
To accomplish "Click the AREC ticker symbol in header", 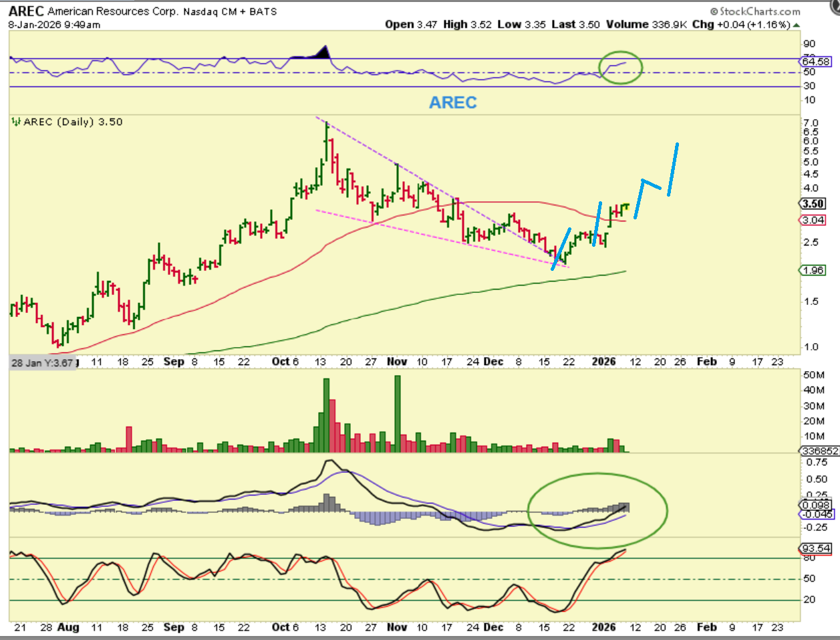I will 26,11.
